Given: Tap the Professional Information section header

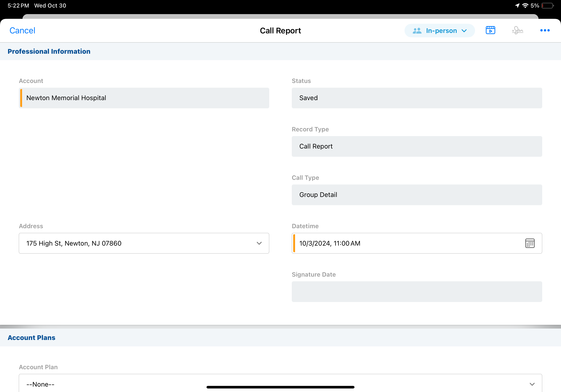Looking at the screenshot, I should pos(49,51).
